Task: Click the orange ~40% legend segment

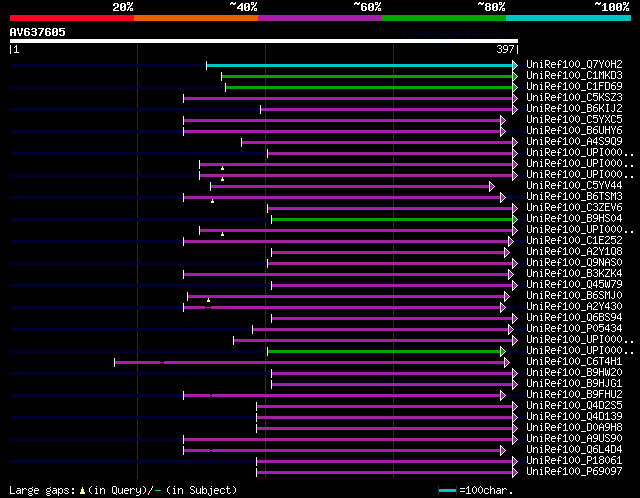Action: 196,18
